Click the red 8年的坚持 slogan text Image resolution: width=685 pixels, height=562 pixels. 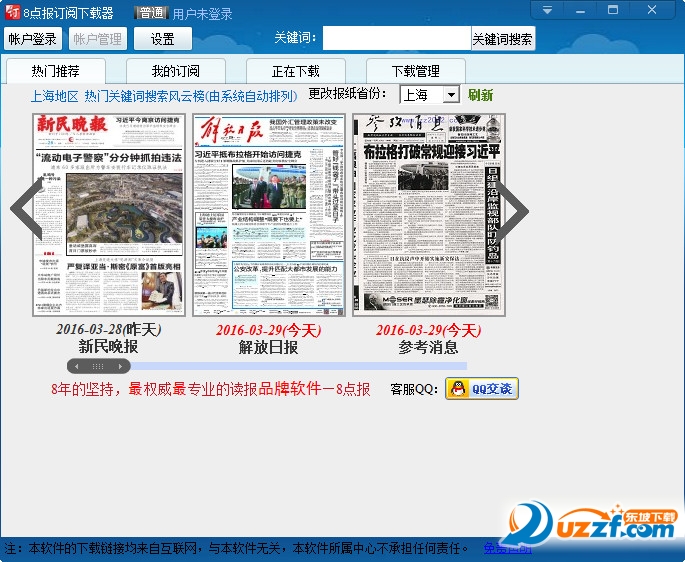coord(211,389)
